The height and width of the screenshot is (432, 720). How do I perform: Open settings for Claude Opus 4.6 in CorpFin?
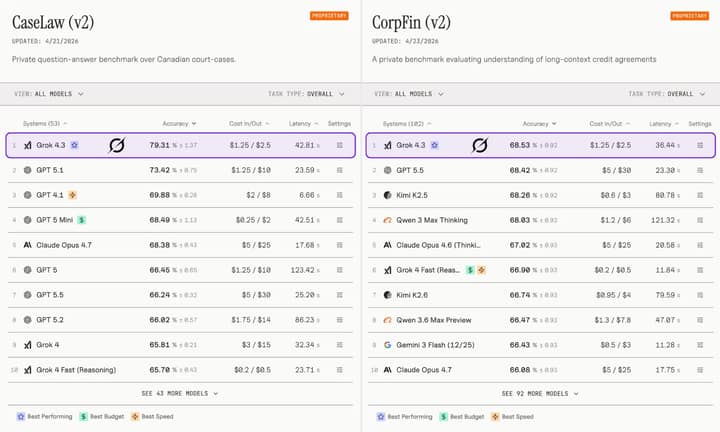coord(700,245)
